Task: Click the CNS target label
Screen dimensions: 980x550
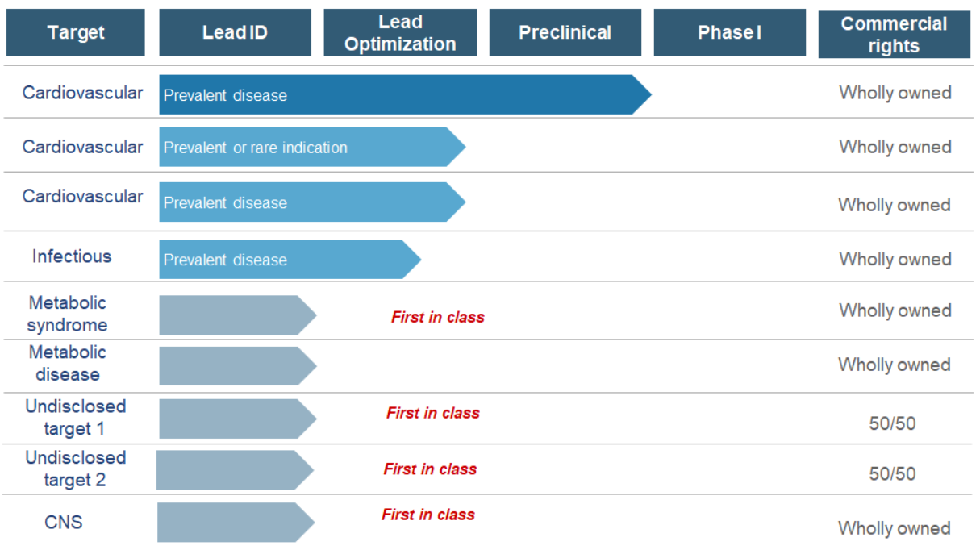Action: [64, 522]
